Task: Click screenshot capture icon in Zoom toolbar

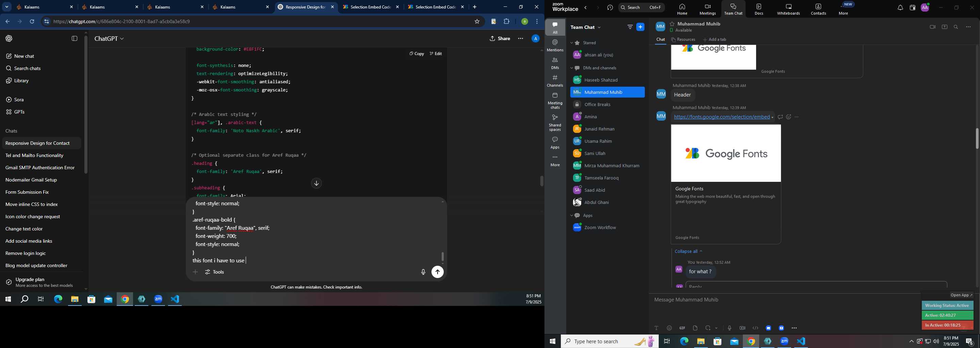Action: pos(708,328)
